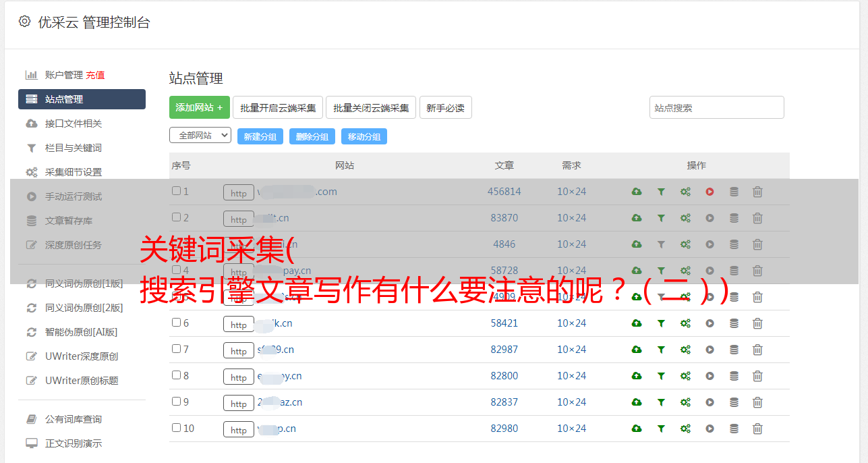Open 智能伪原创[AI版] sidebar item
Viewport: 868px width, 463px height.
pos(81,332)
